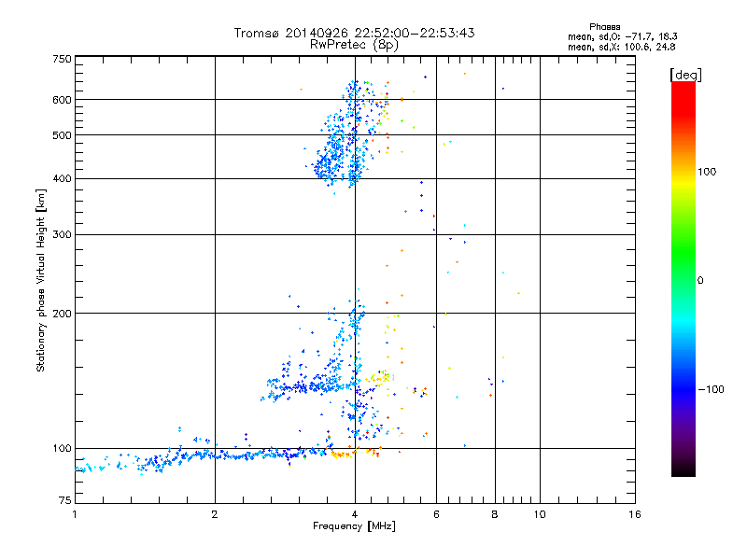Click the 'Frequency [MHz]' axis label
The height and width of the screenshot is (560, 747).
(354, 526)
